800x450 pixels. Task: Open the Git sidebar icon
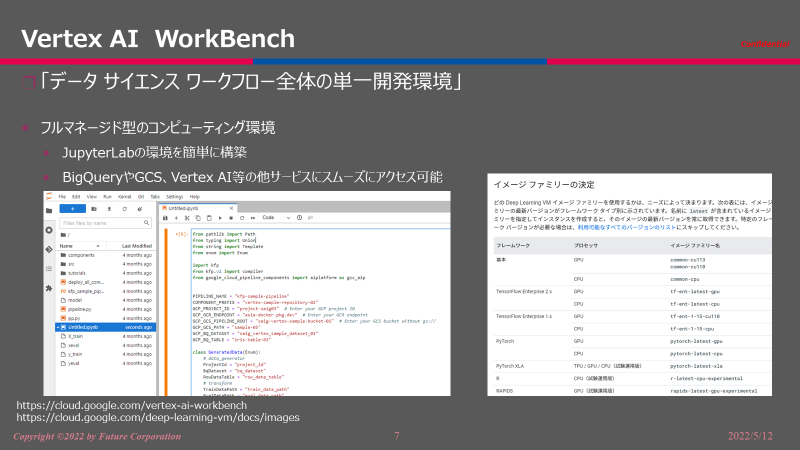point(49,249)
